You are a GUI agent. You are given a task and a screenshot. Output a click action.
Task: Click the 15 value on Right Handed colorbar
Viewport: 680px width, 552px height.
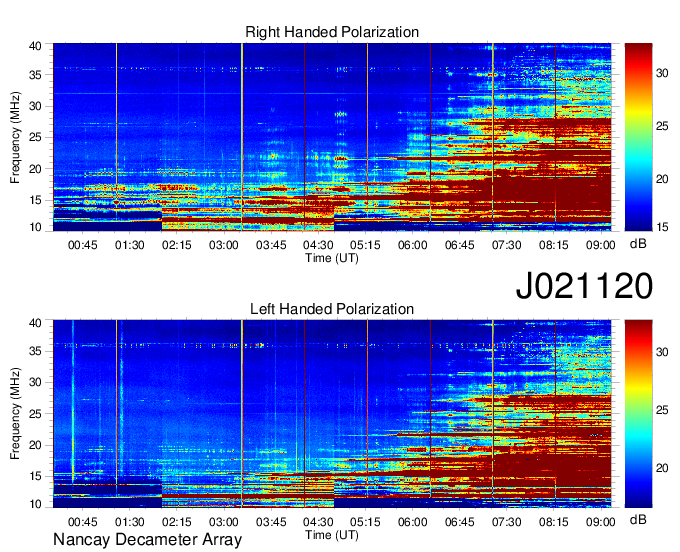pyautogui.click(x=662, y=227)
